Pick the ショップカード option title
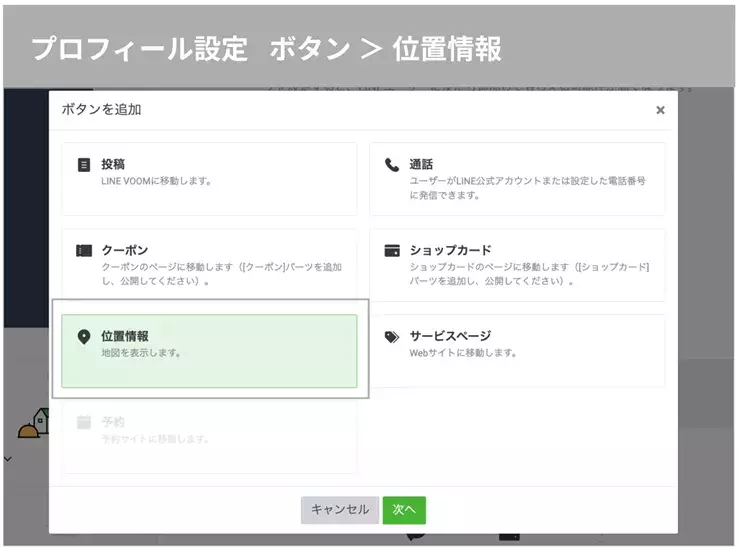Image resolution: width=740 pixels, height=550 pixels. 450,250
